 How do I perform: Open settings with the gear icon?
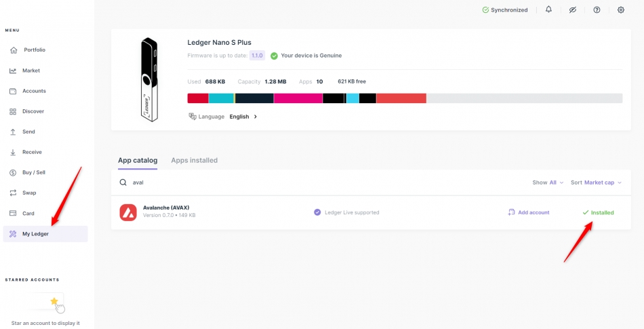point(621,10)
